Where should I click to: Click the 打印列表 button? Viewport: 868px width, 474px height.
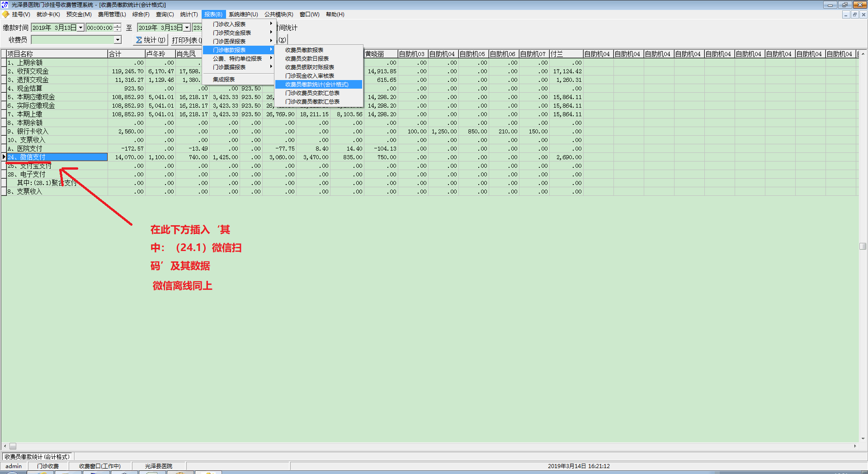[185, 40]
